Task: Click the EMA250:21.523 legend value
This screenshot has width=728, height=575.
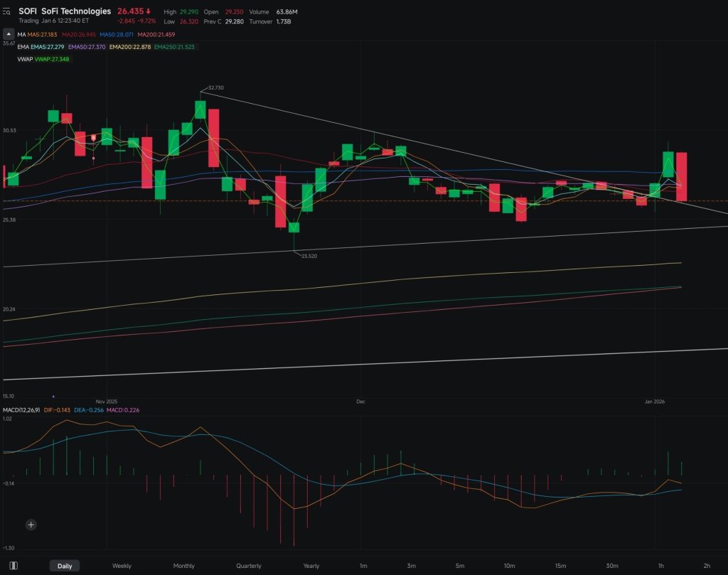Action: click(175, 47)
